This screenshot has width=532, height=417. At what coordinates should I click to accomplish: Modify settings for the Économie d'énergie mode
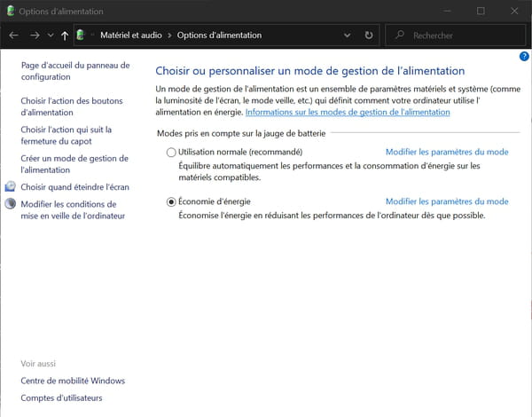(447, 201)
